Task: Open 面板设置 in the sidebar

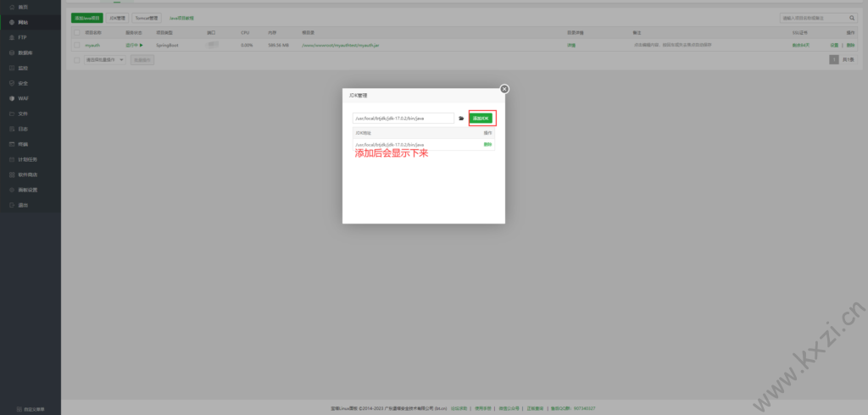Action: pos(26,190)
